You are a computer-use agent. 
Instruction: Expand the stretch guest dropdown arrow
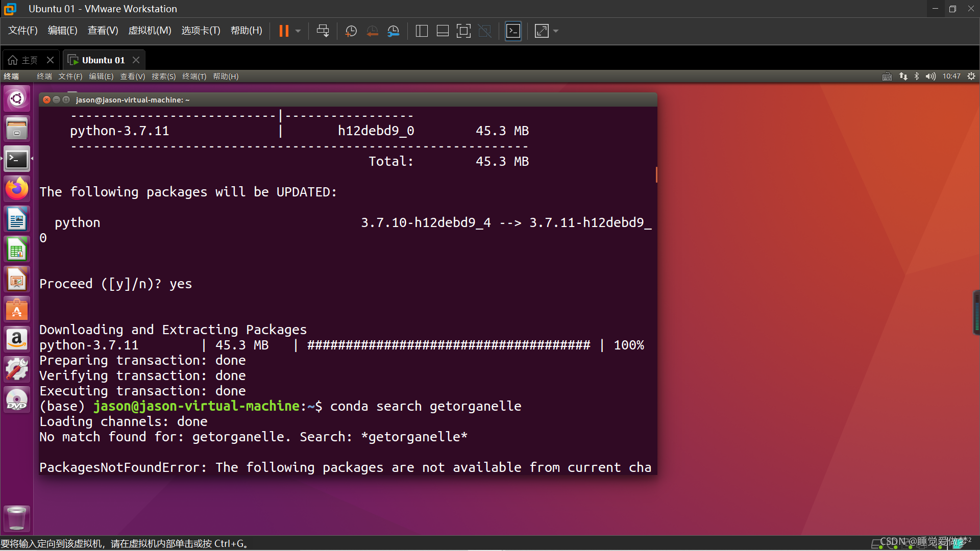[556, 31]
